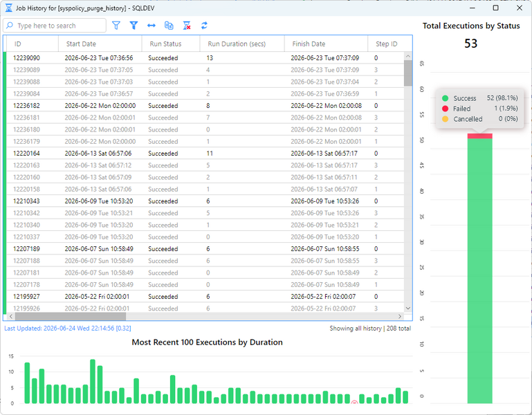This screenshot has height=415, width=532.
Task: Click the horizontal scrollbar left arrow
Action: (11, 316)
